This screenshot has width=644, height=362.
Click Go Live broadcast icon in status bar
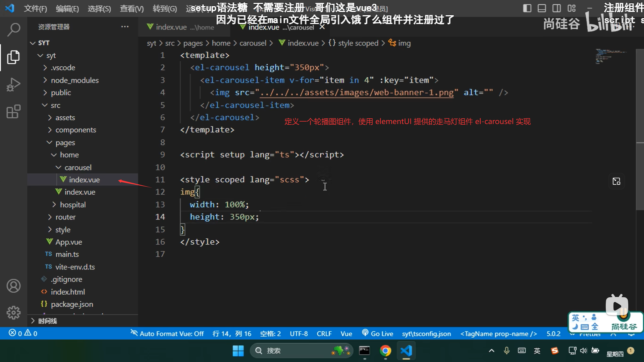365,333
